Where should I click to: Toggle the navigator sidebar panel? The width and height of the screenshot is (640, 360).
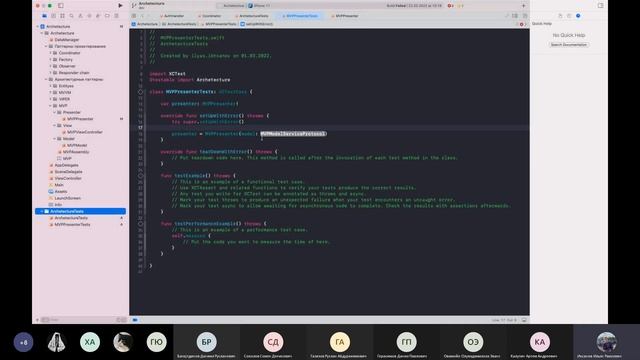[61, 6]
